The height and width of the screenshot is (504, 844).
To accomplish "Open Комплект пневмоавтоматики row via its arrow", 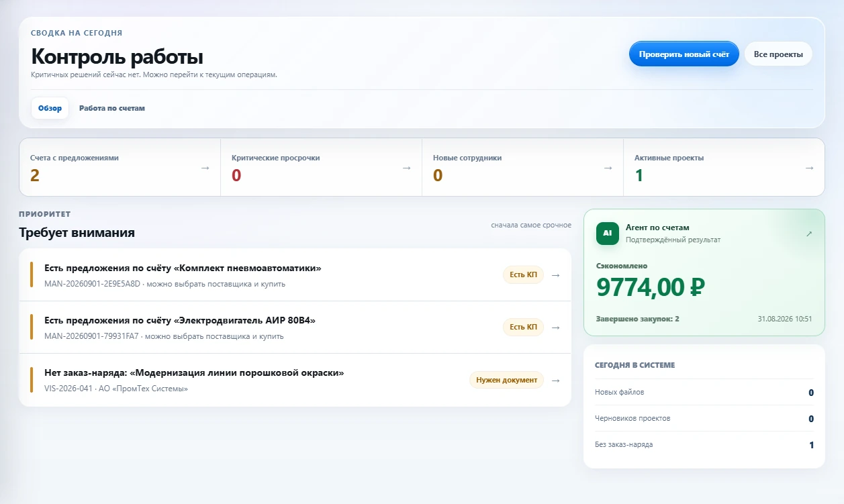I will [x=555, y=275].
